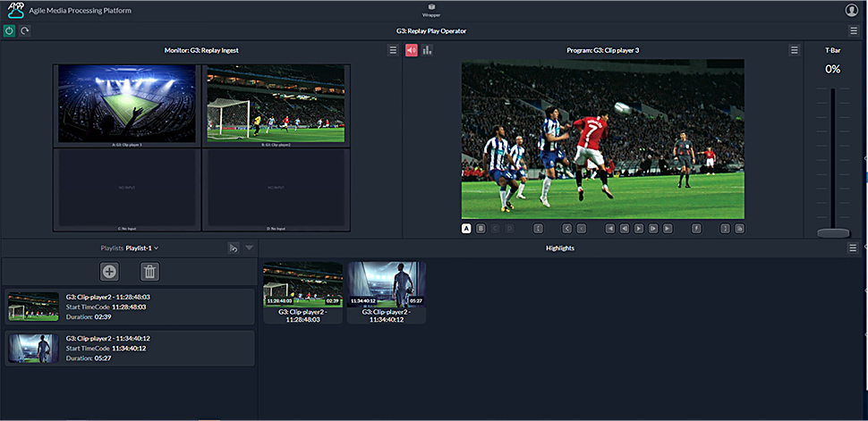
Task: Select source A below the program view
Action: [x=466, y=228]
